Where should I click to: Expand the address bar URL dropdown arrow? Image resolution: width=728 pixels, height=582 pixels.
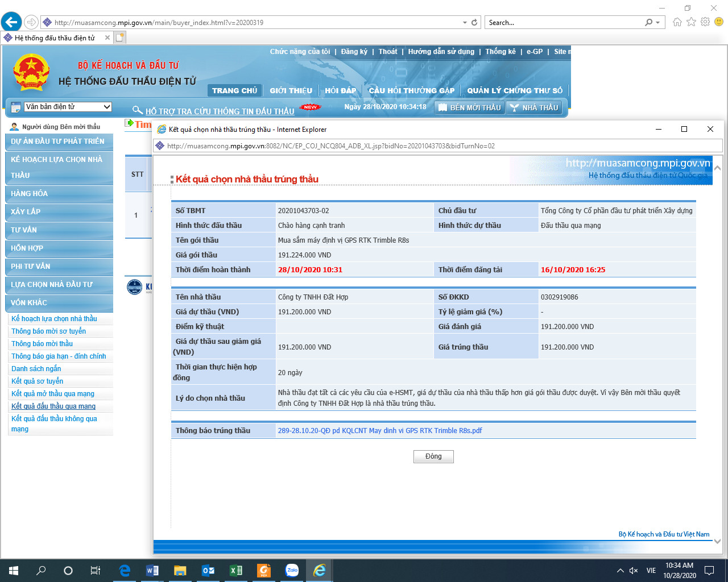465,23
